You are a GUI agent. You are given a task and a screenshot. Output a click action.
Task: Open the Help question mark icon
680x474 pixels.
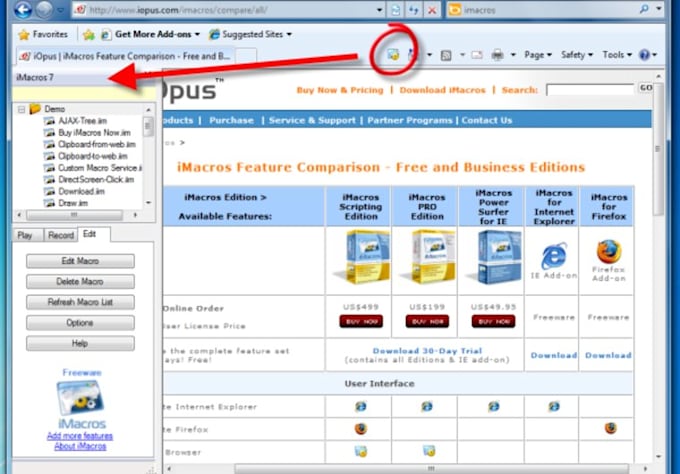[644, 55]
